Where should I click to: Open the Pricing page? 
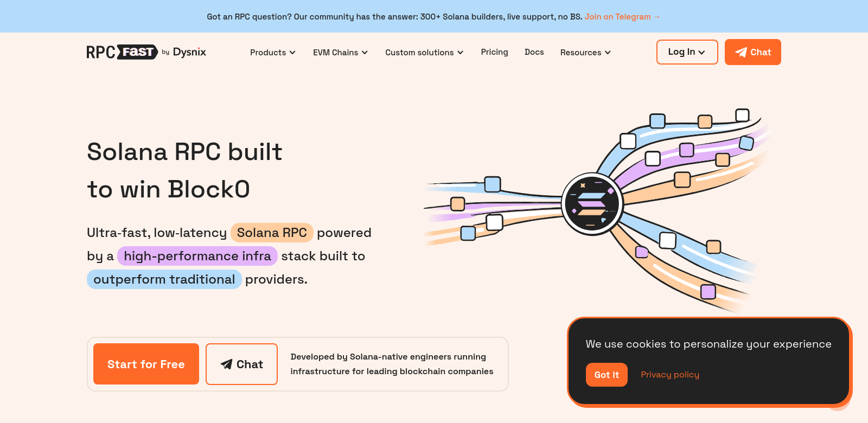(x=494, y=52)
